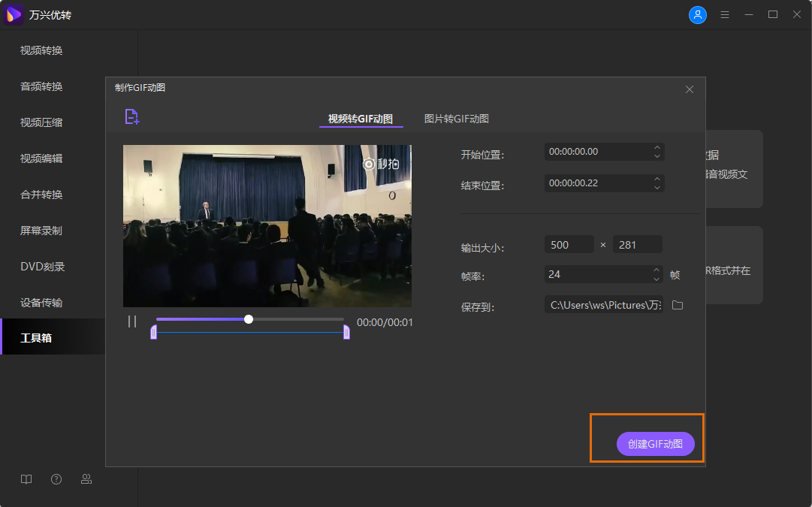Screen dimensions: 812x507
Task: Decrease 结束位置 with the down stepper
Action: (657, 186)
